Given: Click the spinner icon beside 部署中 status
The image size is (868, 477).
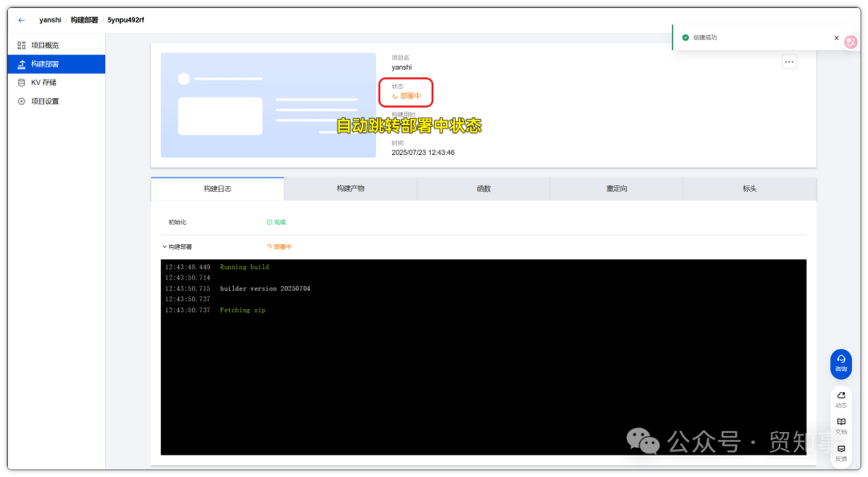Looking at the screenshot, I should coord(395,96).
